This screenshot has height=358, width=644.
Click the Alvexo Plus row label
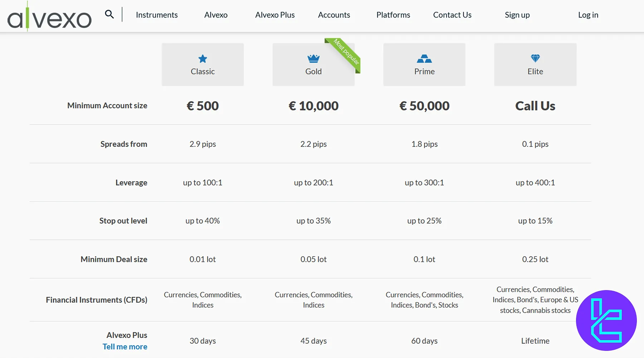127,335
